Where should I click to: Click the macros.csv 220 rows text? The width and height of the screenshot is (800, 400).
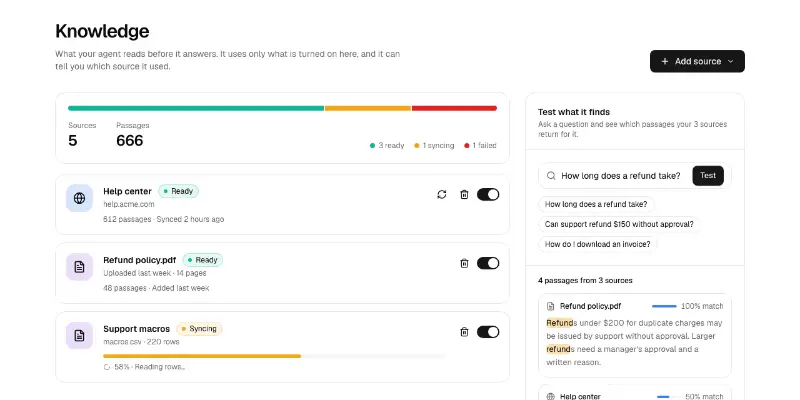[141, 342]
